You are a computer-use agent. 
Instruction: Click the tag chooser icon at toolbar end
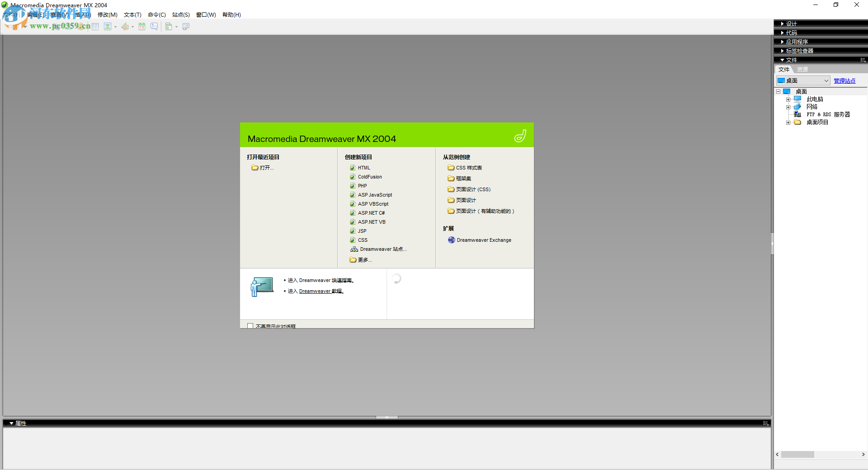tap(186, 26)
